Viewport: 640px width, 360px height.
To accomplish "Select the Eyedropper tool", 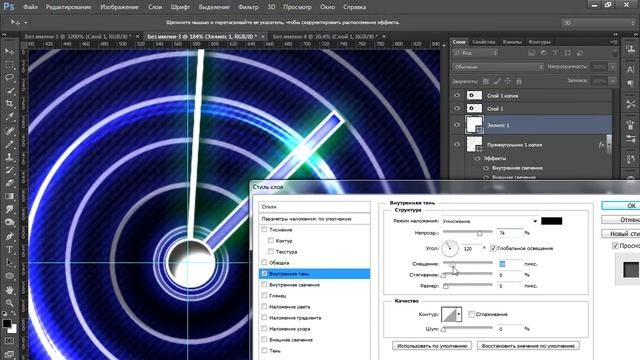I will pos(10,117).
